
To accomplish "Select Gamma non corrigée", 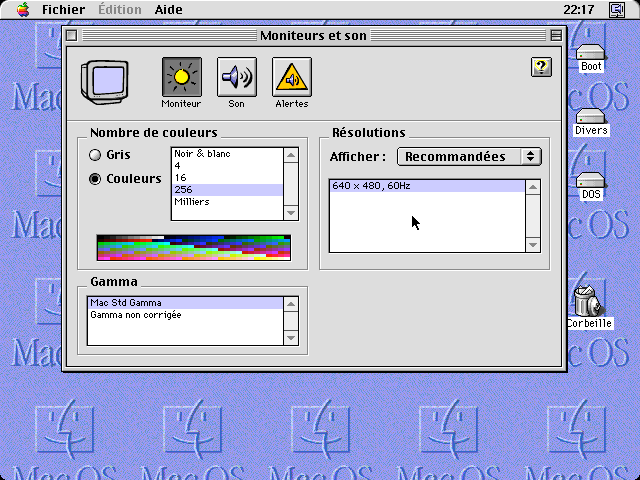I will click(x=185, y=315).
